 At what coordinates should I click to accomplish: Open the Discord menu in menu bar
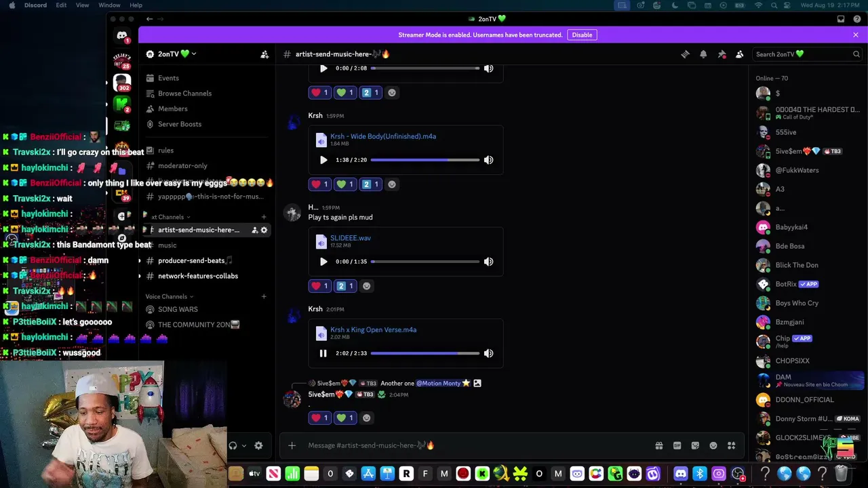coord(35,5)
